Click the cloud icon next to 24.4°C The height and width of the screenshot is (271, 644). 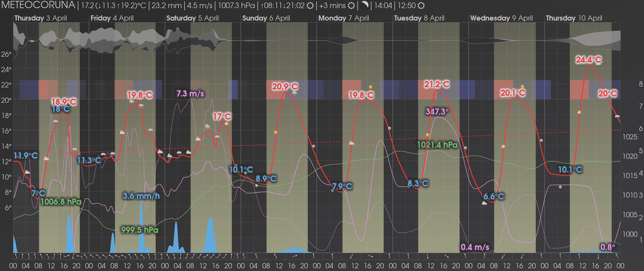pyautogui.click(x=598, y=63)
